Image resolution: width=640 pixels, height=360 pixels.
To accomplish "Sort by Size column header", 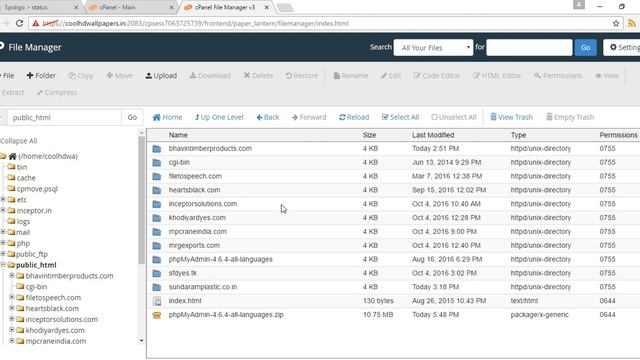I will [x=369, y=135].
